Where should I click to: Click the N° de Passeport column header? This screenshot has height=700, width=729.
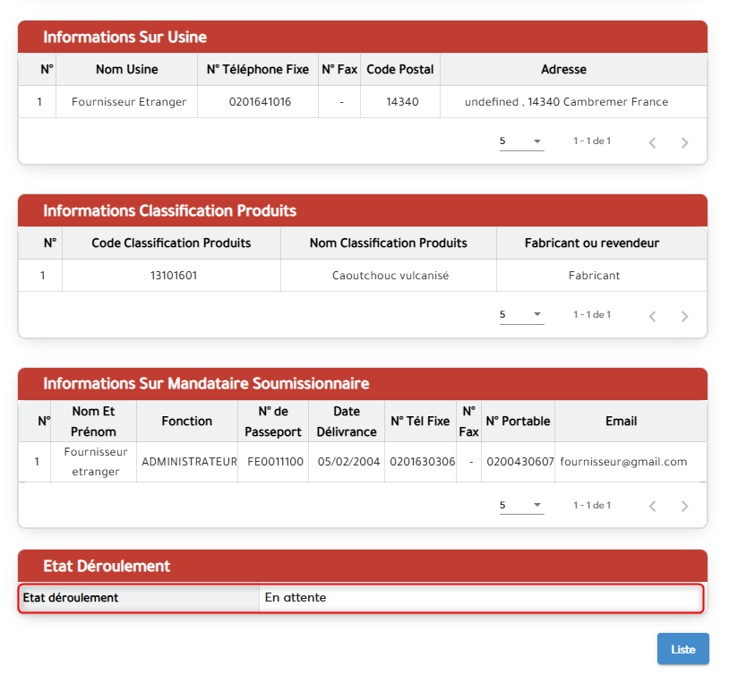[x=273, y=422]
